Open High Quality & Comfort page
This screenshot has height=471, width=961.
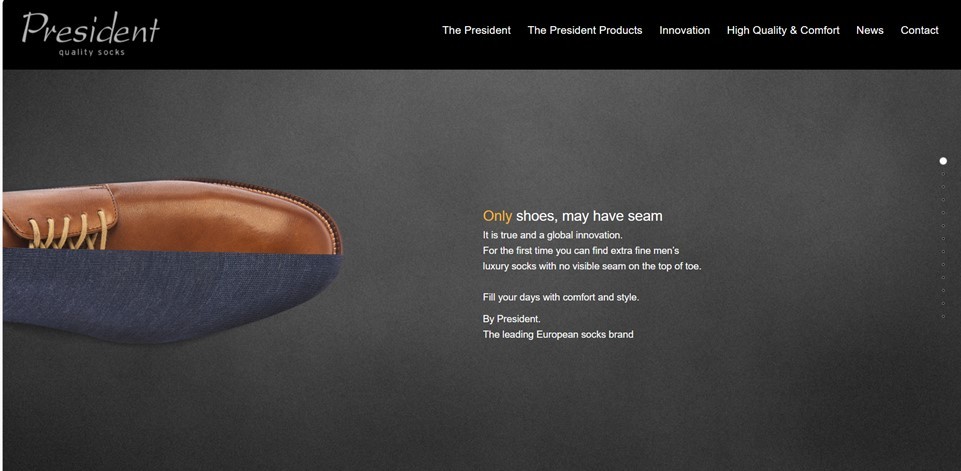coord(783,30)
